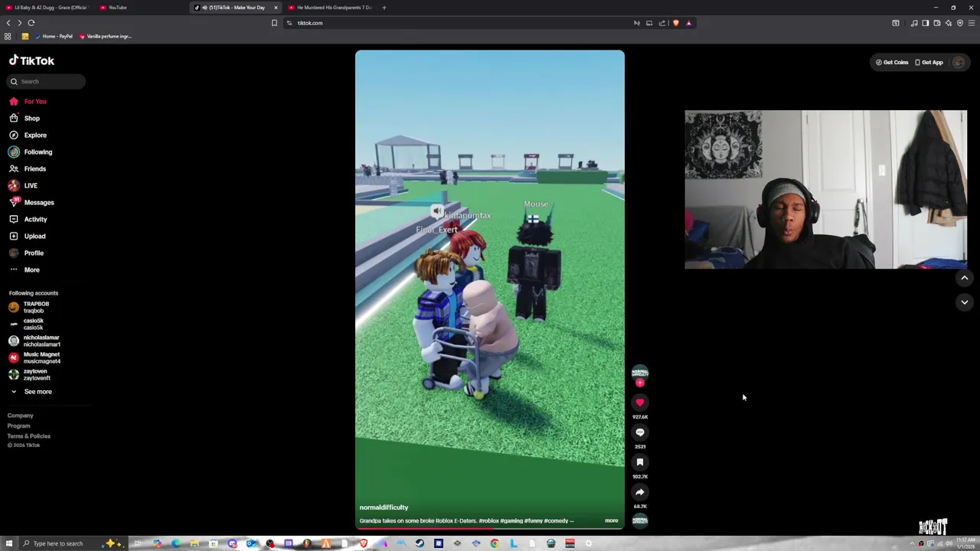
Task: Follow creator with red plus badge
Action: pos(640,383)
